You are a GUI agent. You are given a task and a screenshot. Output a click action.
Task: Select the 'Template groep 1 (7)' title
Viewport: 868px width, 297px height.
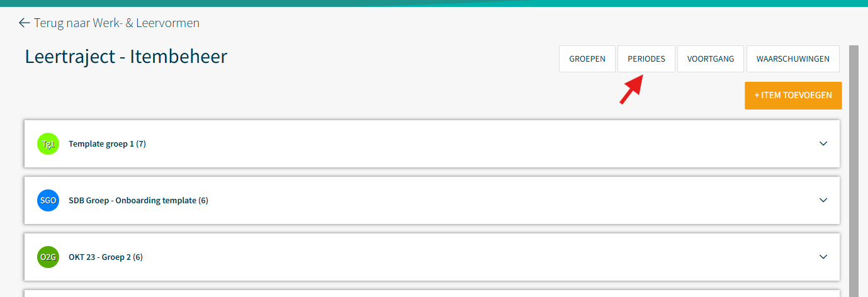pos(107,144)
